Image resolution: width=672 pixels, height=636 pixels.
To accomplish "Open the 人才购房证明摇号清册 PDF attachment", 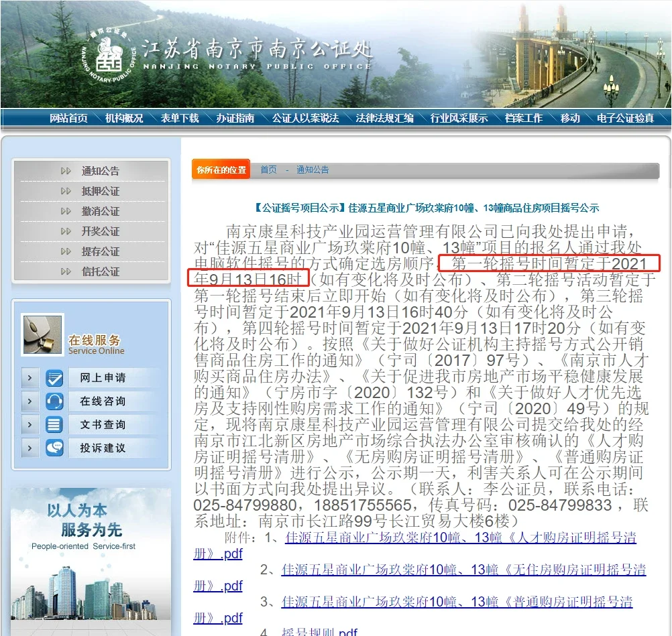I will point(461,537).
